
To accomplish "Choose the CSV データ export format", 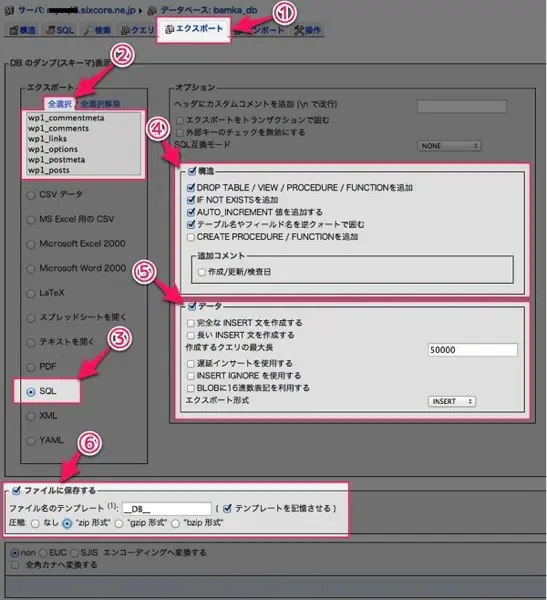I will click(x=31, y=195).
